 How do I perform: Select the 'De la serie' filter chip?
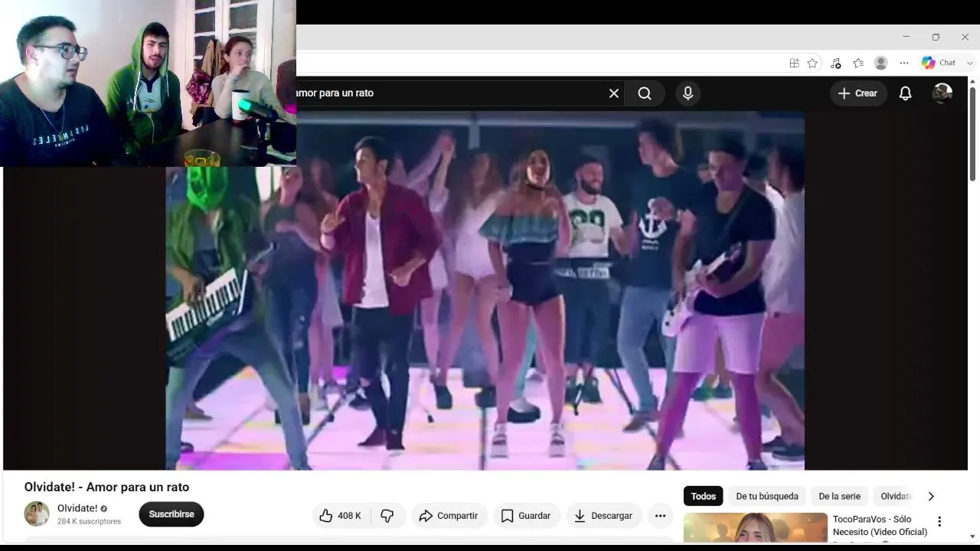click(x=839, y=497)
